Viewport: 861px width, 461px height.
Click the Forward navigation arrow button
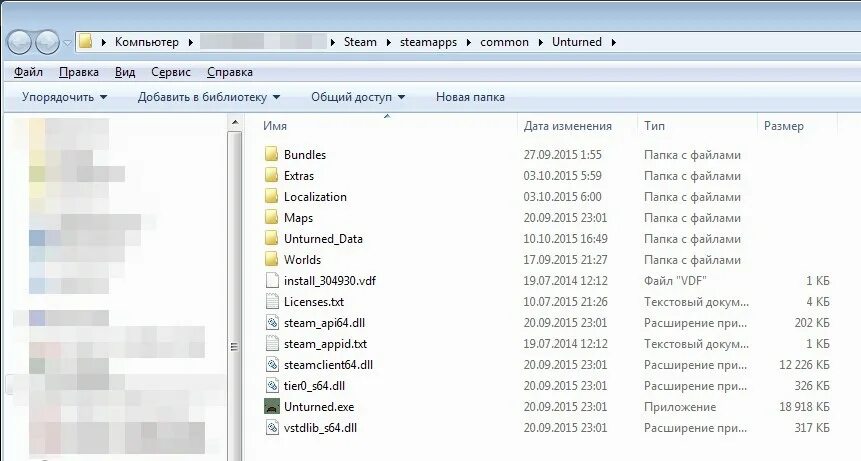tap(47, 42)
